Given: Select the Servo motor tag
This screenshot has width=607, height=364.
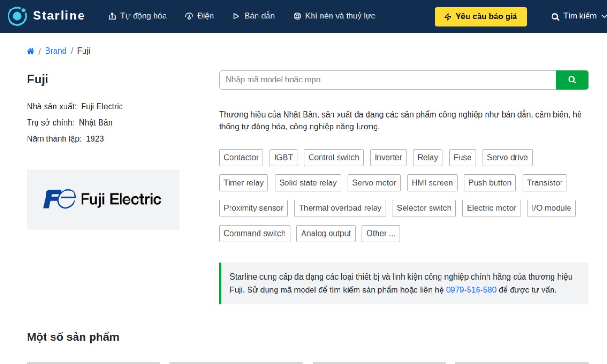Looking at the screenshot, I should point(374,183).
